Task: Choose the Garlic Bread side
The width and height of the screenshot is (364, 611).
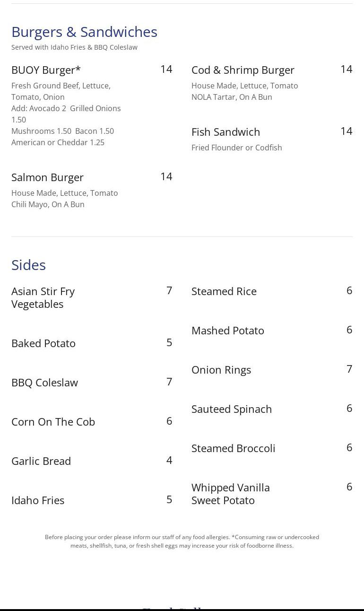Action: (x=41, y=461)
